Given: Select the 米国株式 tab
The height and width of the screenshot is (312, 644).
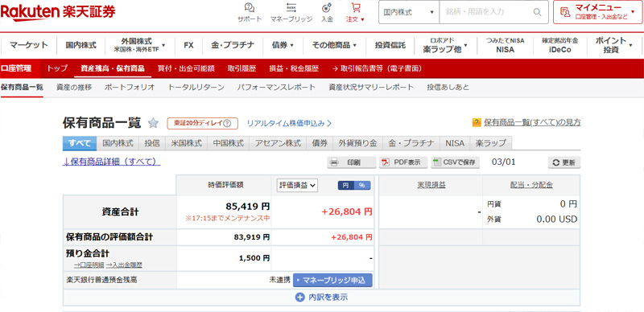Looking at the screenshot, I should coord(187,143).
